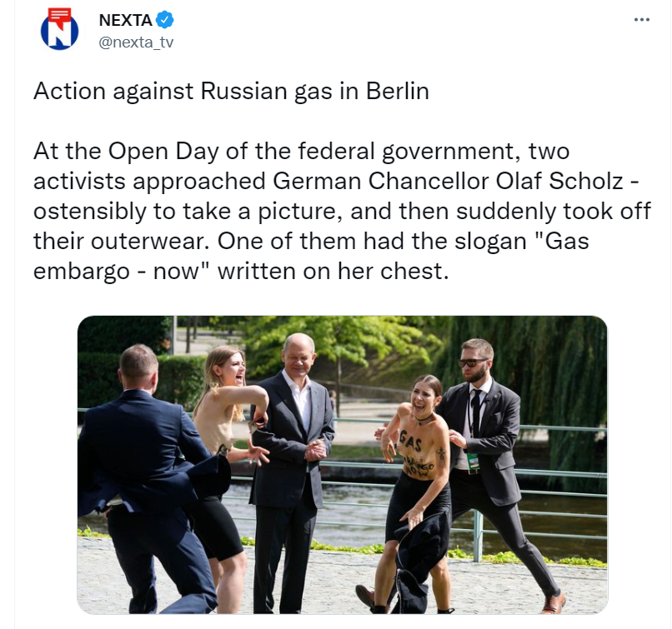The image size is (672, 629).
Task: Open the three-dot more options menu
Action: coord(642,20)
